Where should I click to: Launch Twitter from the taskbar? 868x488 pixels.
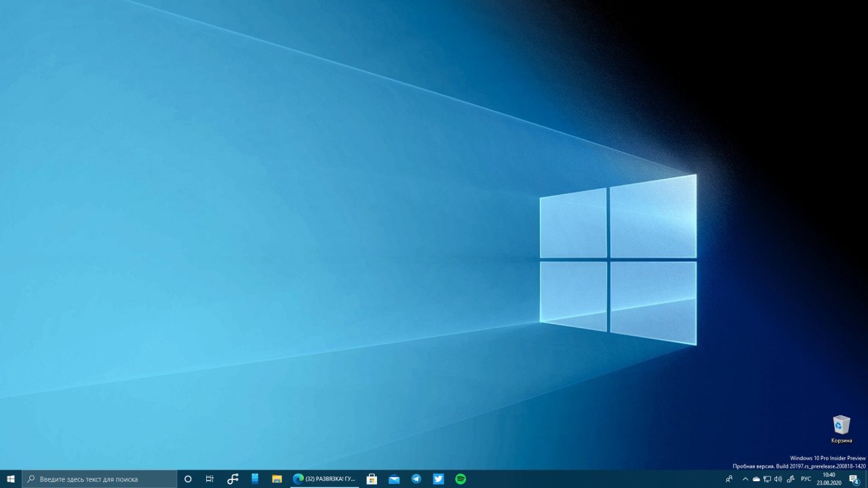439,479
